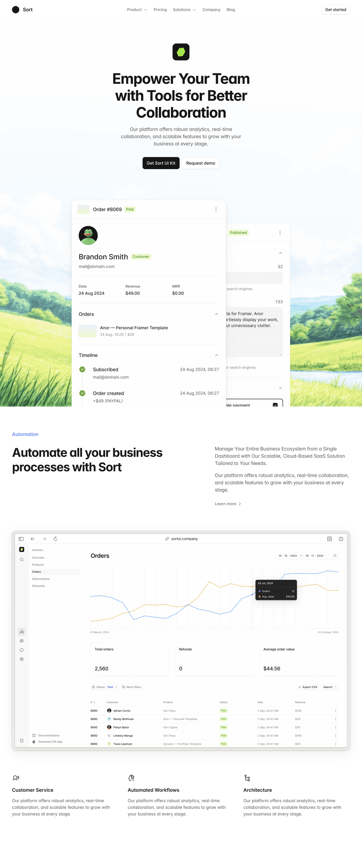
Task: Click the More filters button
Action: click(132, 687)
